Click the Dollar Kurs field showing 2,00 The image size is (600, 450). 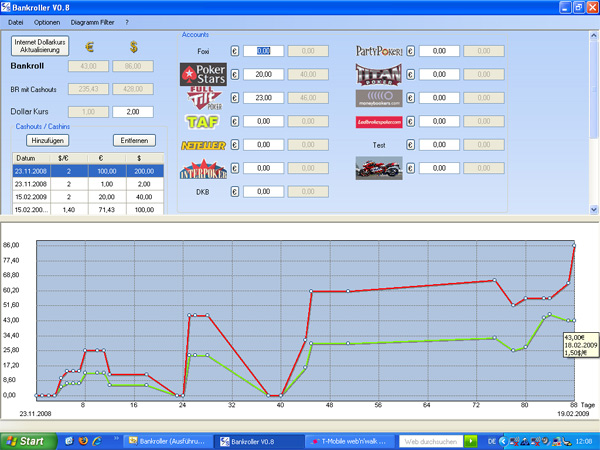tap(133, 112)
